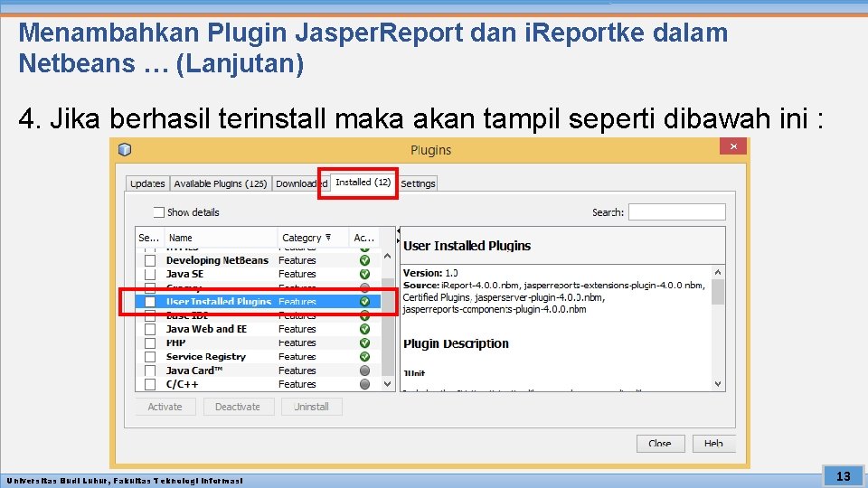Click green active status icon for Developing NetBeans

(x=364, y=260)
